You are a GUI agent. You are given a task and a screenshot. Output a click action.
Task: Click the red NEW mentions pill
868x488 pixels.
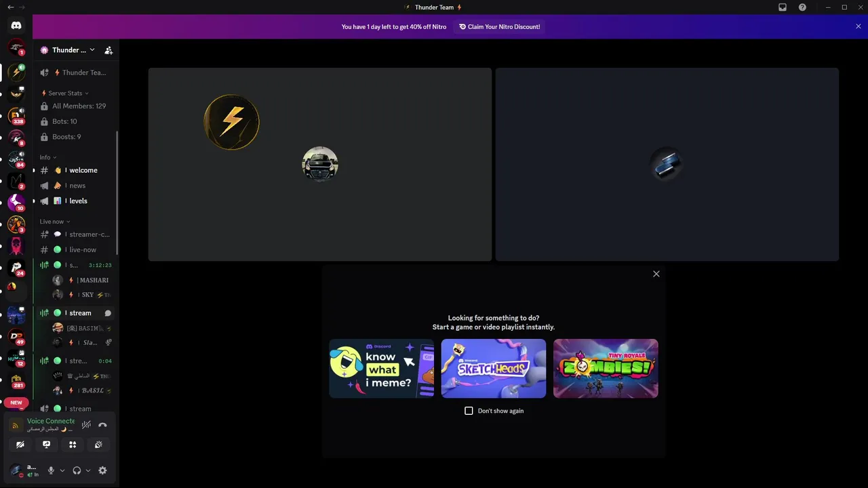coord(16,403)
